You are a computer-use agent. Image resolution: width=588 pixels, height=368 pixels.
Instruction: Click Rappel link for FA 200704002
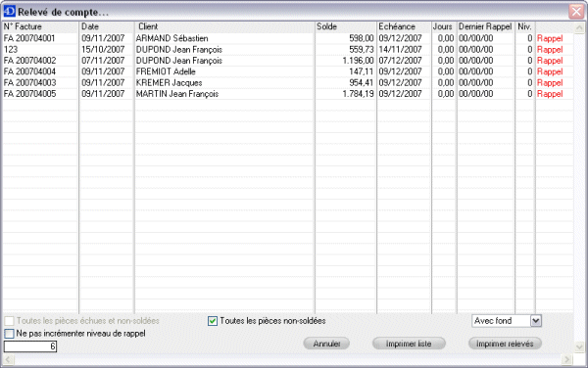(x=550, y=61)
